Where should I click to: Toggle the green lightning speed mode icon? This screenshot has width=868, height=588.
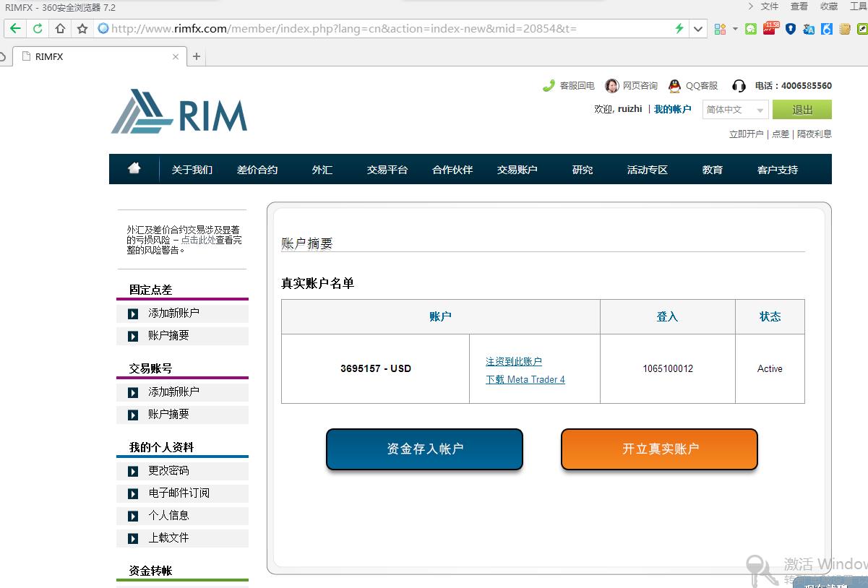pos(679,29)
